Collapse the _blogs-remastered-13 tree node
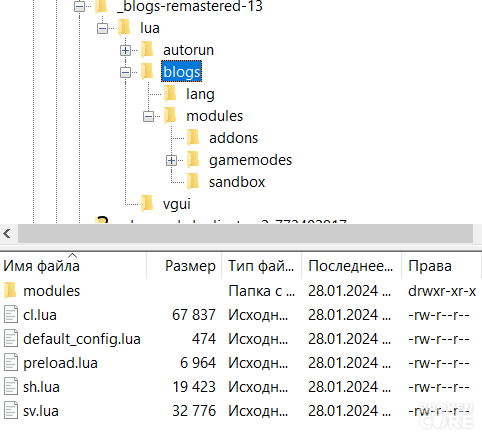Viewport: 482px width, 433px height. tap(79, 6)
